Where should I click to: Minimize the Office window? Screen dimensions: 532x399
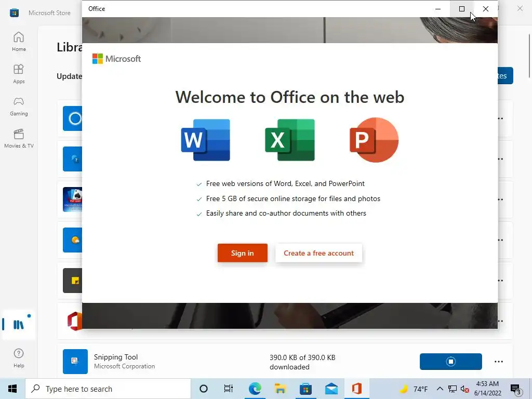point(438,9)
